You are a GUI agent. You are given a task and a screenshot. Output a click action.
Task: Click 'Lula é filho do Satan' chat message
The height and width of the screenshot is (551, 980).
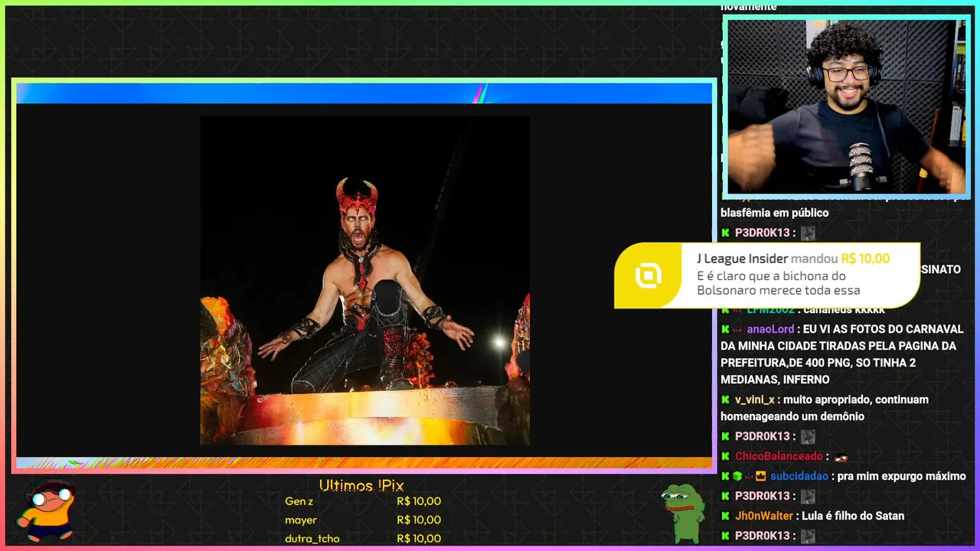pos(854,516)
